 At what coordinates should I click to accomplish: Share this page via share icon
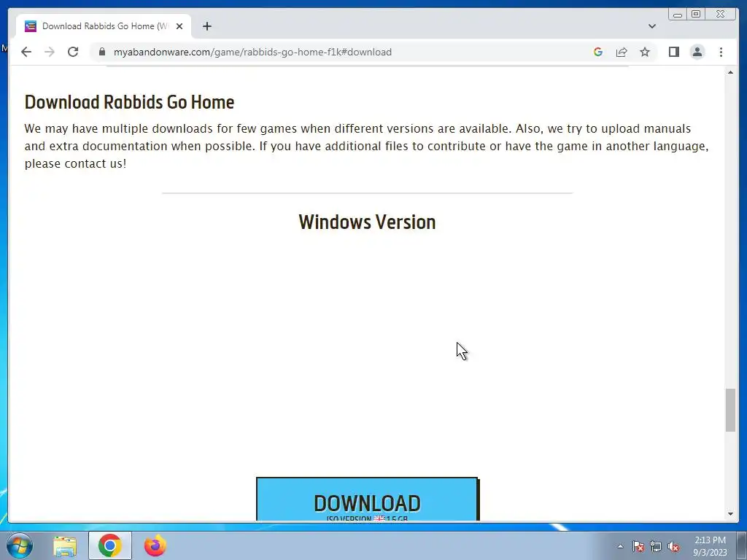tap(622, 52)
